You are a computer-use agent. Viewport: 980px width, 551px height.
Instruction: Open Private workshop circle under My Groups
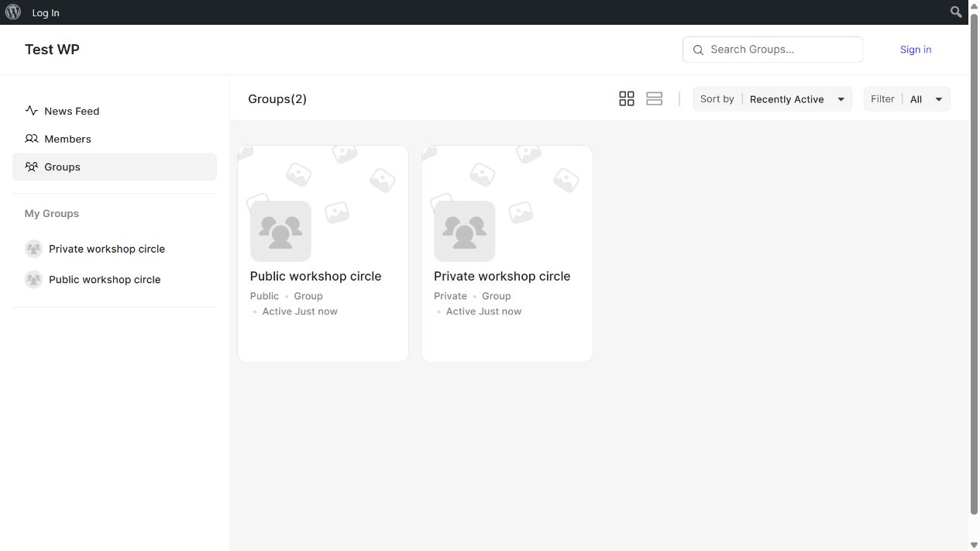(x=107, y=249)
